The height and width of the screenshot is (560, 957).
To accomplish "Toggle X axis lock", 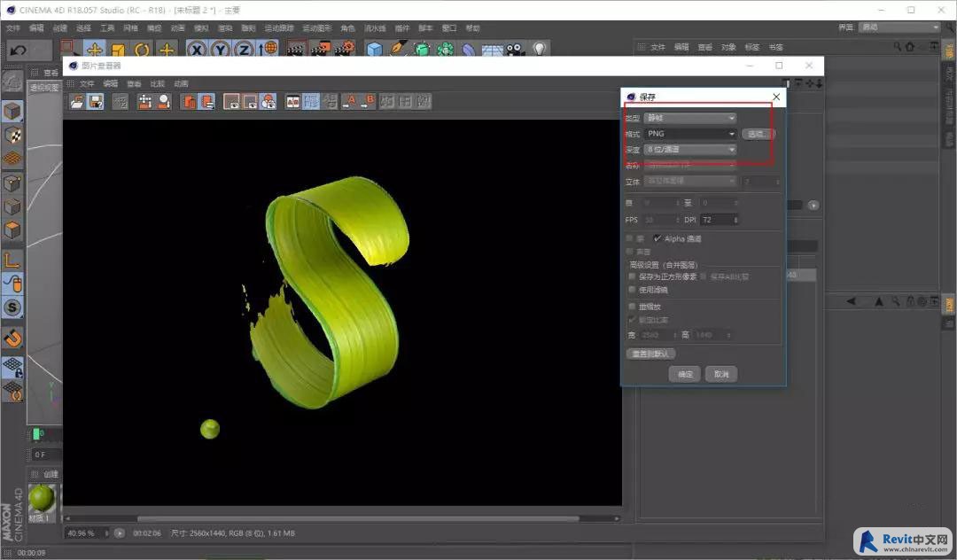I will click(197, 50).
